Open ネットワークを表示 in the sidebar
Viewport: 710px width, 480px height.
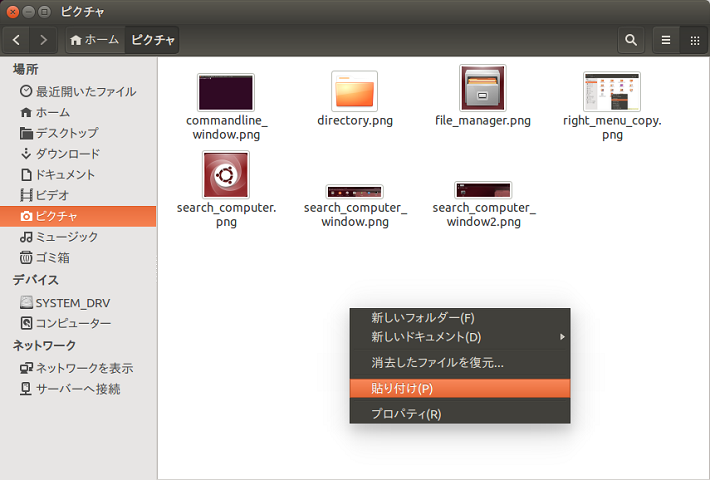78,368
